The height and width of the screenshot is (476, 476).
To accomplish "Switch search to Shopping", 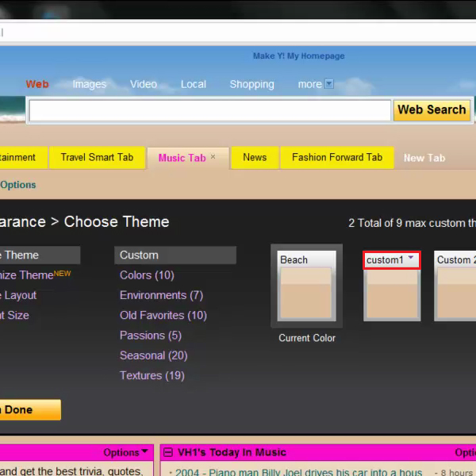I will click(x=251, y=84).
